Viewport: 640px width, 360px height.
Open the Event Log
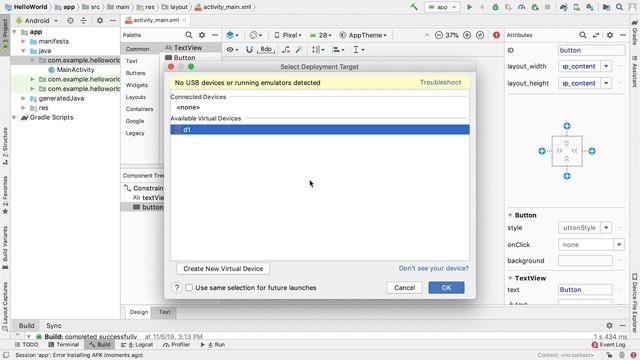tap(608, 345)
